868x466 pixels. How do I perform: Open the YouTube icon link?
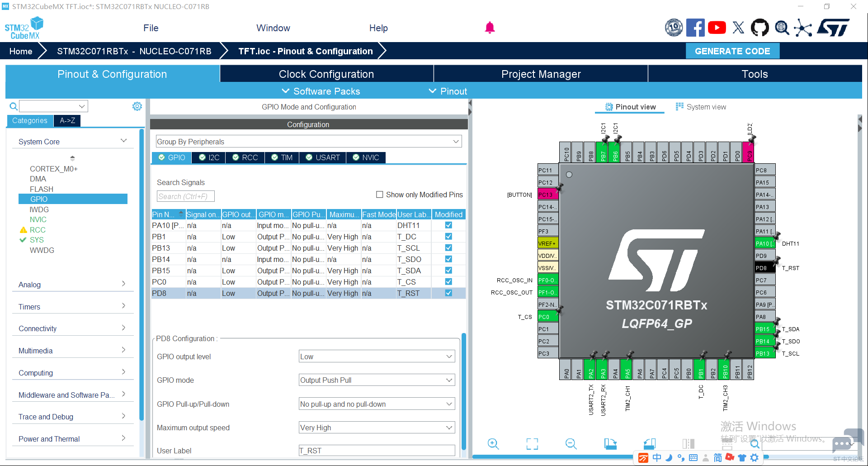717,28
